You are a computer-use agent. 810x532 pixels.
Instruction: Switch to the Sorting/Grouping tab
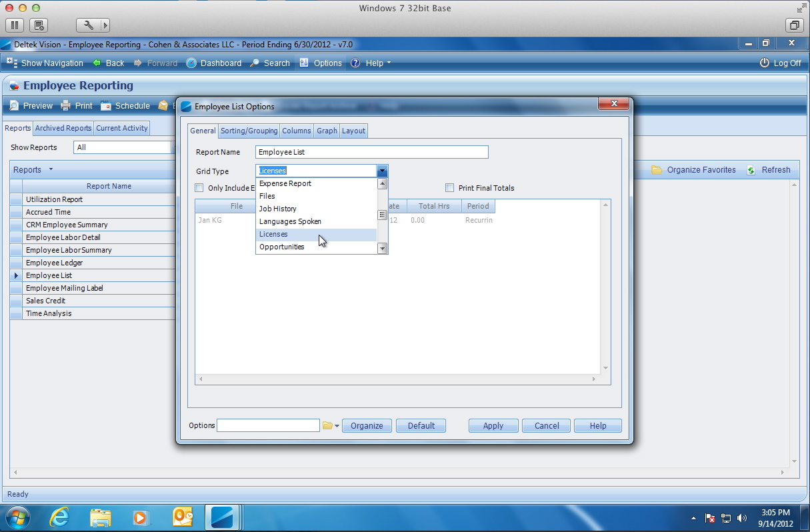coord(249,131)
